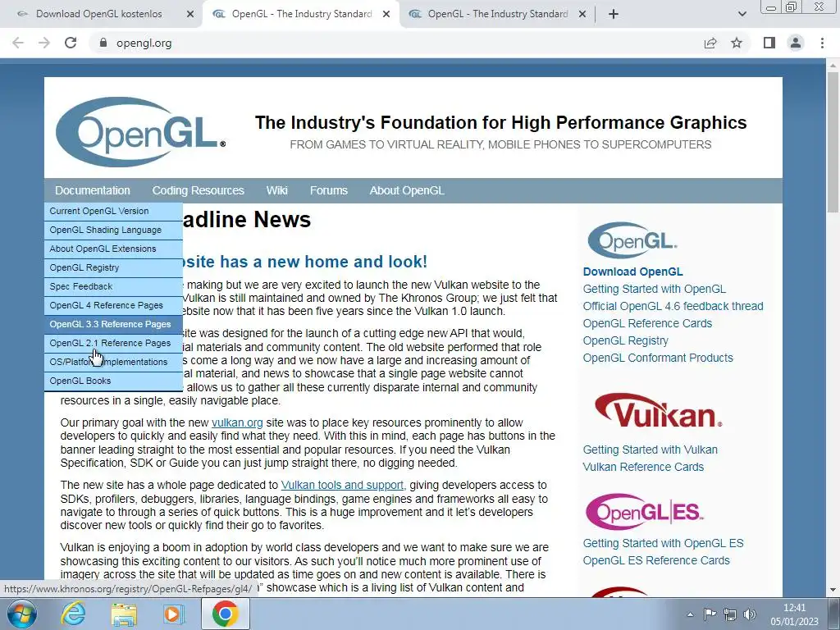The image size is (840, 630).
Task: Close the third OpenGL tab
Action: tap(582, 15)
